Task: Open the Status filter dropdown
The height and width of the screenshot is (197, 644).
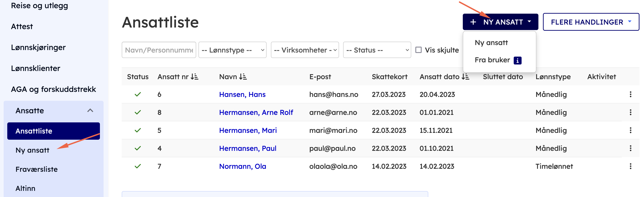Action: pos(377,50)
